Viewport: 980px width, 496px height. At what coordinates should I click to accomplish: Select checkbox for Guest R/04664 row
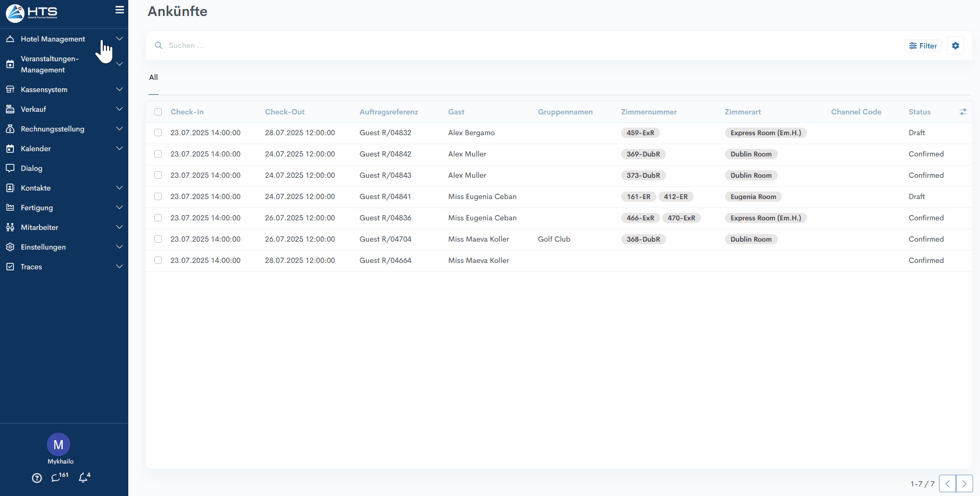pos(158,260)
